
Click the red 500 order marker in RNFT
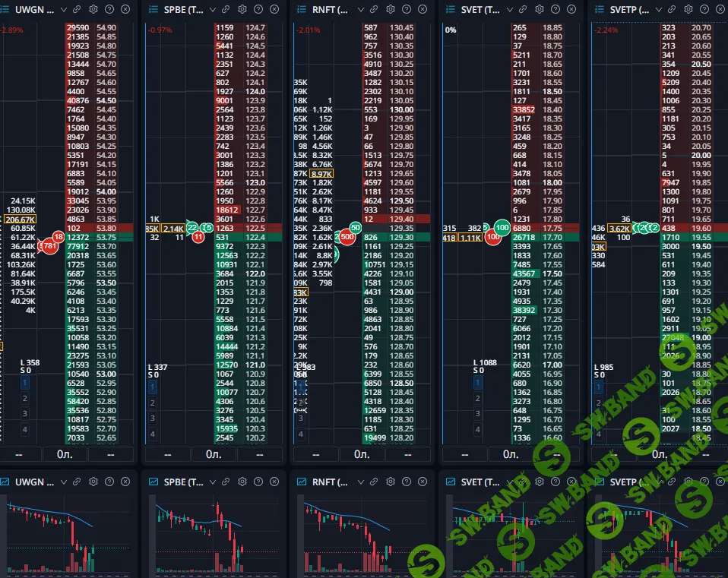click(x=348, y=237)
